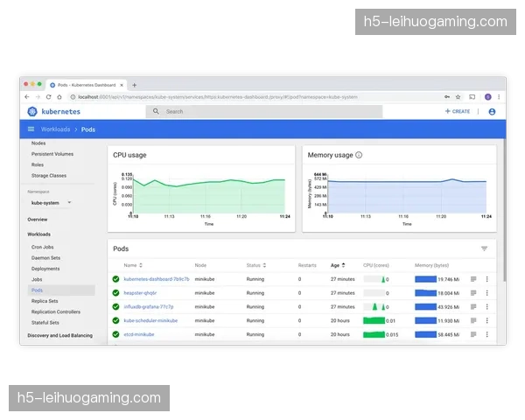Open the hamburger navigation menu
Screen dimensions: 525x420
pos(31,129)
